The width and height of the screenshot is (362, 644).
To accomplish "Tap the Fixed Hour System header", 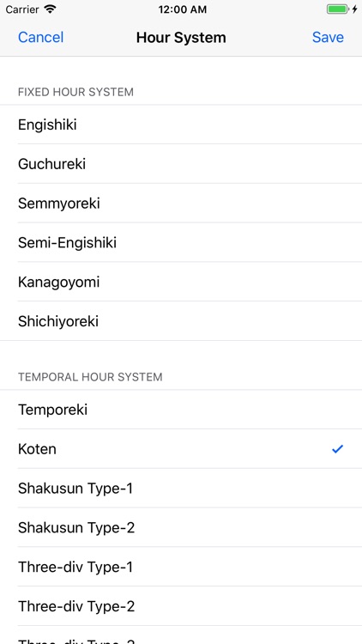I will pos(75,92).
